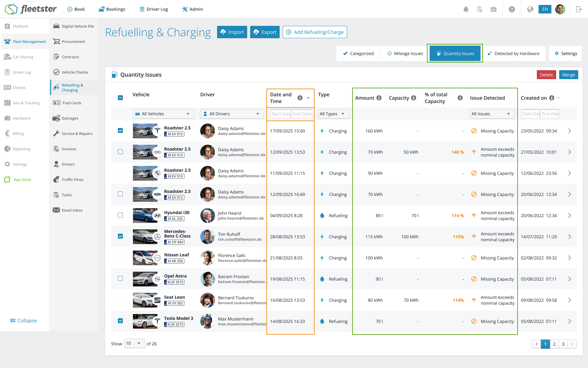Screen dimensions: 588x368
Task: Toggle the select-all header checkbox
Action: click(120, 98)
